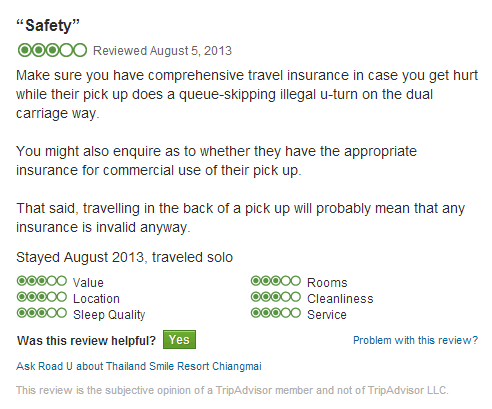Click the Cleanliness rating bubbles
The height and width of the screenshot is (409, 492).
(x=276, y=297)
